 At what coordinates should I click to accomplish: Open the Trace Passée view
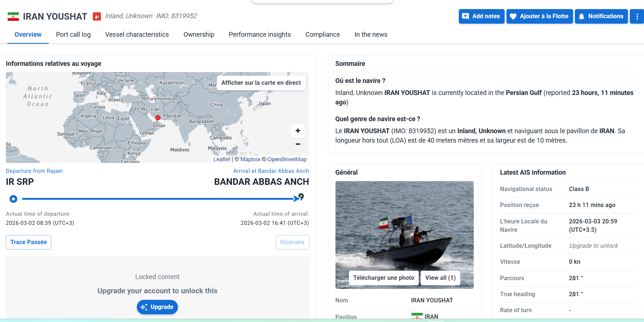(x=29, y=242)
